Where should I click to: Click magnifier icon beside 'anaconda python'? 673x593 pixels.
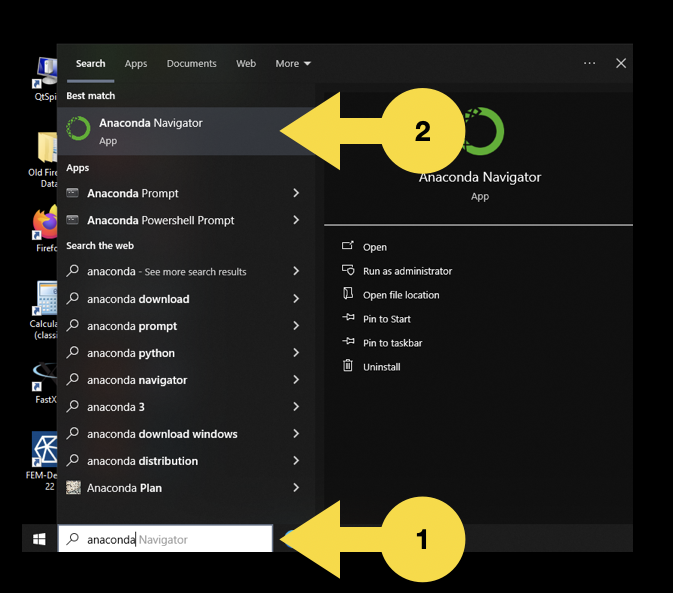pyautogui.click(x=73, y=352)
